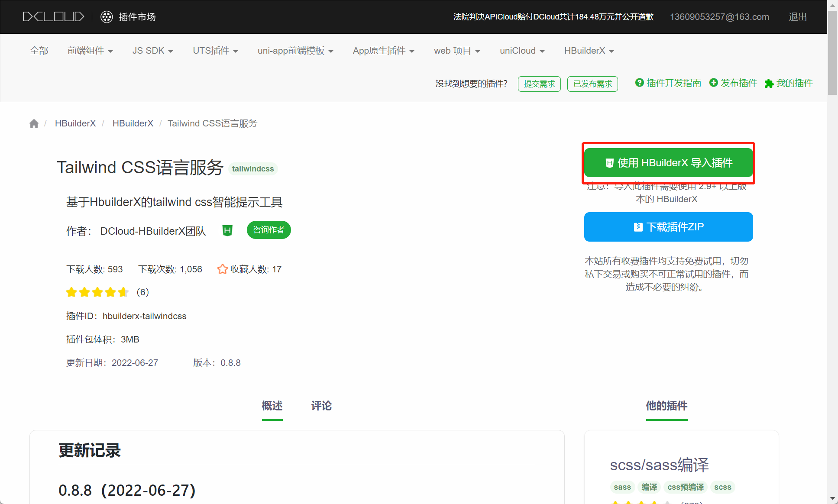Click first HBuilderX breadcrumb link
The width and height of the screenshot is (838, 504).
[x=75, y=123]
